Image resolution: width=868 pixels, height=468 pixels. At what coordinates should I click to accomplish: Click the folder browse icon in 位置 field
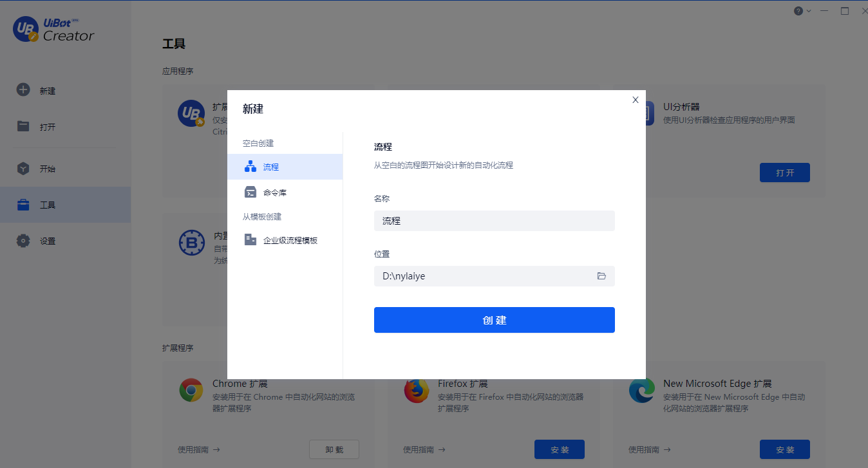[601, 276]
